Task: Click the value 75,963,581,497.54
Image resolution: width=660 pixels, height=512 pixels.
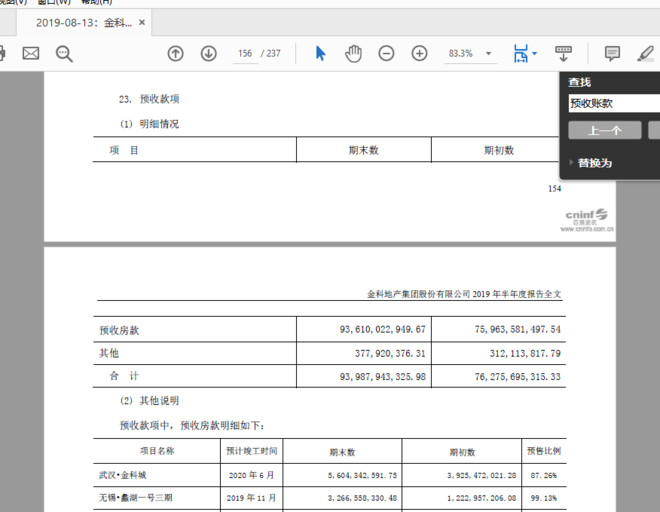Action: tap(518, 329)
